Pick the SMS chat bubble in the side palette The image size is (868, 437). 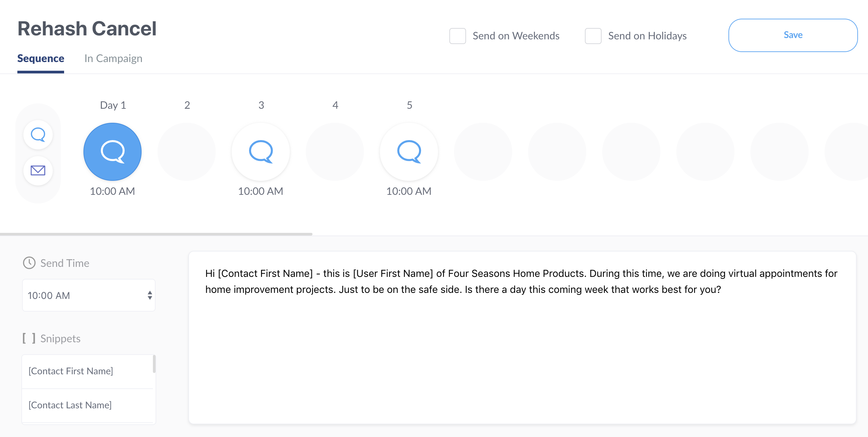tap(38, 135)
